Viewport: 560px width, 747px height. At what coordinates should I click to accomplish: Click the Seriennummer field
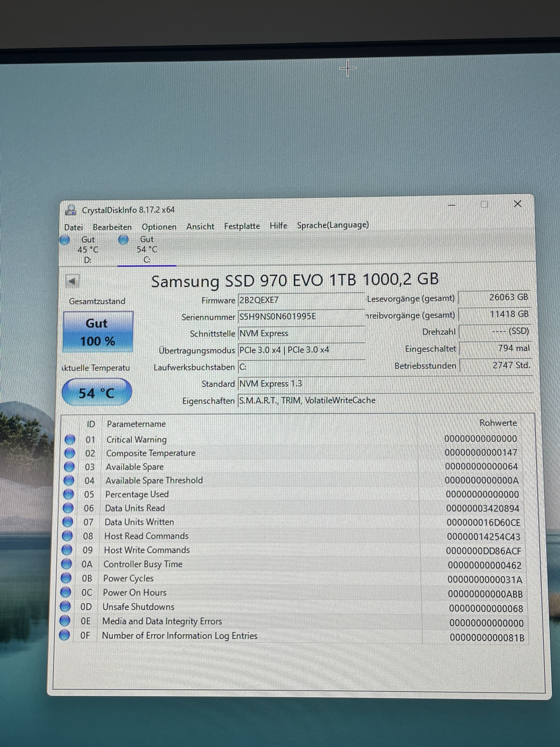[301, 316]
